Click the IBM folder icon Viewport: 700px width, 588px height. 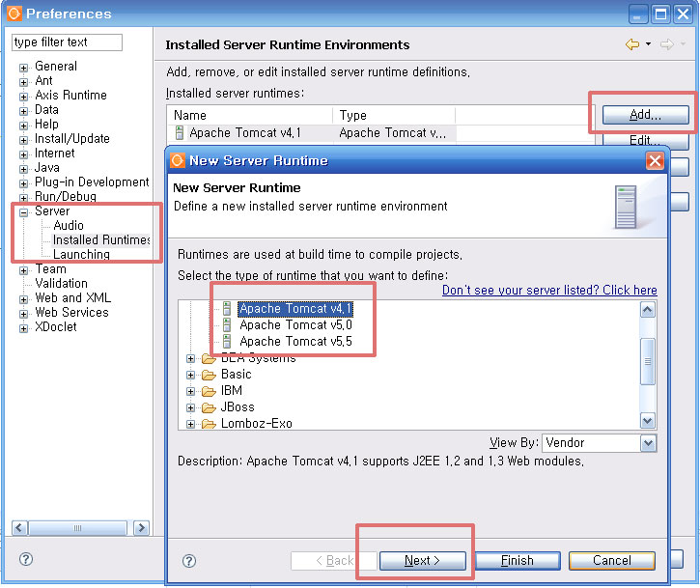209,391
